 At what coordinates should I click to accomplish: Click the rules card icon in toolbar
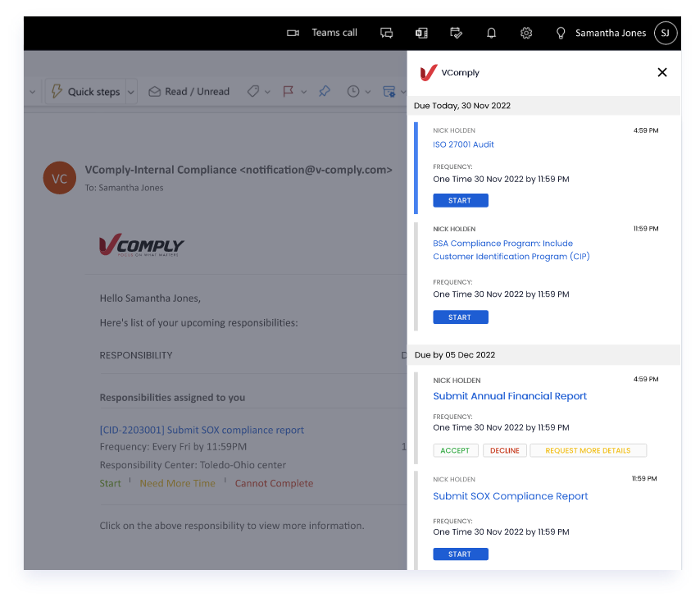(x=389, y=92)
